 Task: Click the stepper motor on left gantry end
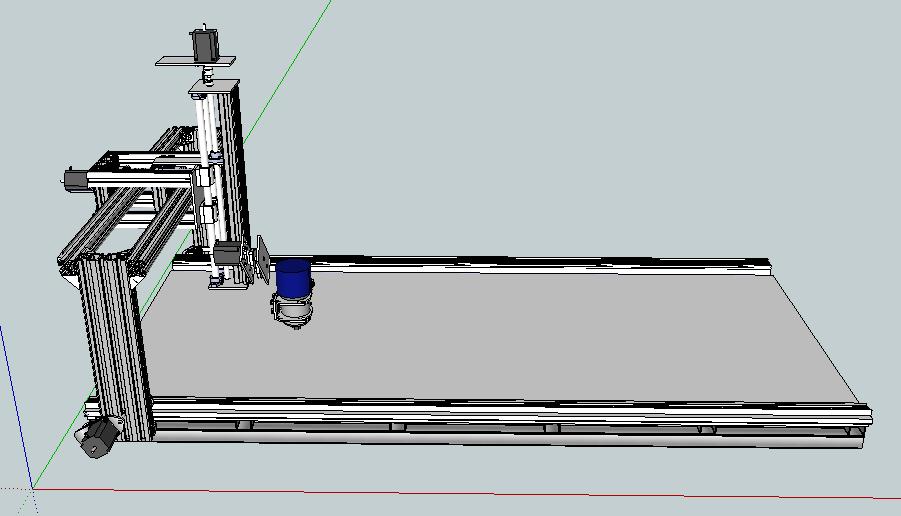[x=74, y=179]
